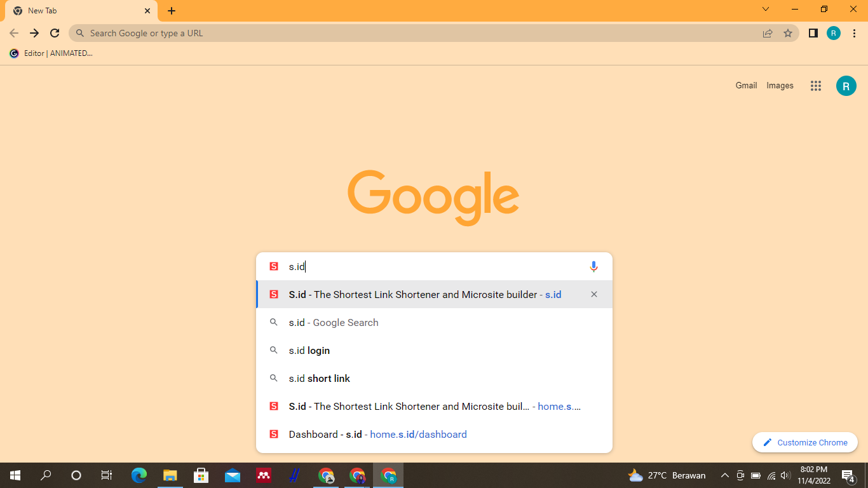Open a new tab with the plus button

(172, 11)
